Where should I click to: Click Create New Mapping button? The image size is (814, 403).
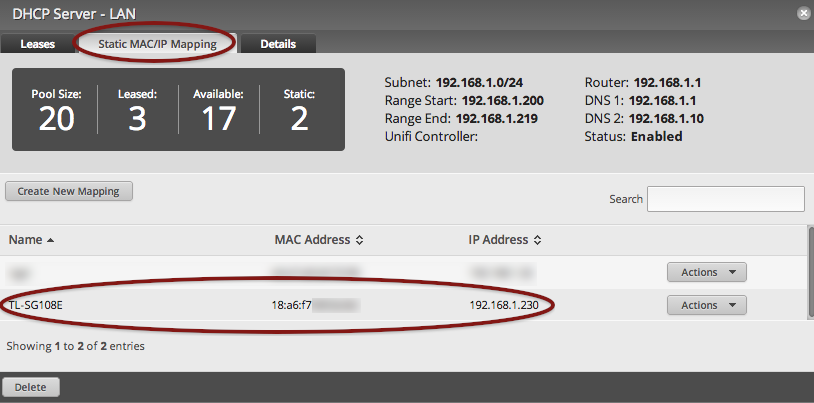(69, 191)
